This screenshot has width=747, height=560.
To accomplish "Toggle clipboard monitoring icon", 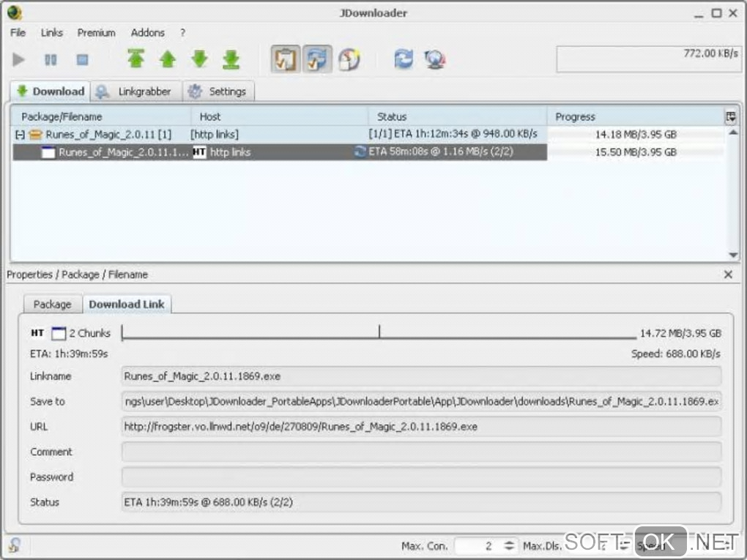I will click(x=286, y=59).
